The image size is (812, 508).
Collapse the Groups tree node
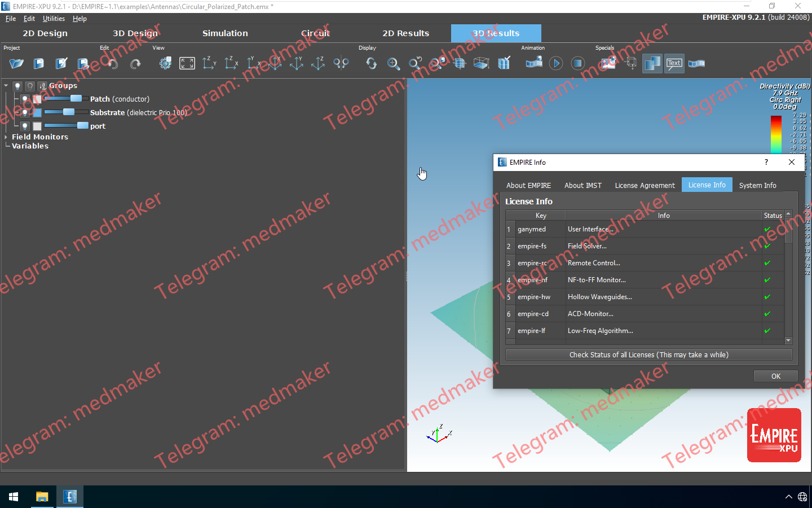(6, 86)
